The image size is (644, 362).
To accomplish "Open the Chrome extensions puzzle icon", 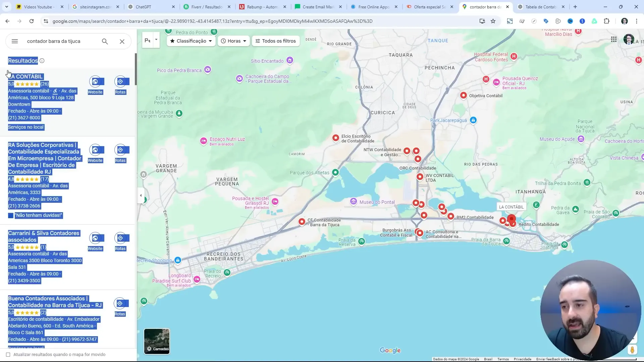I will (x=606, y=21).
